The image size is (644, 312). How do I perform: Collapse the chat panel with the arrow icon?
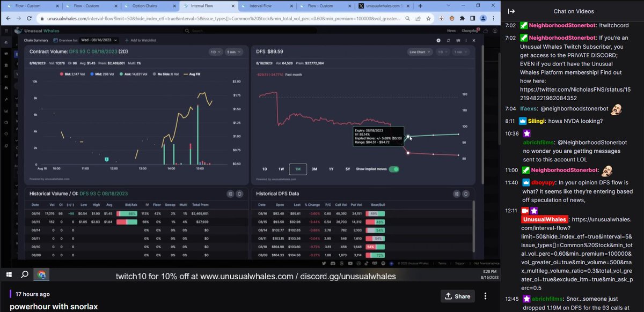(511, 12)
